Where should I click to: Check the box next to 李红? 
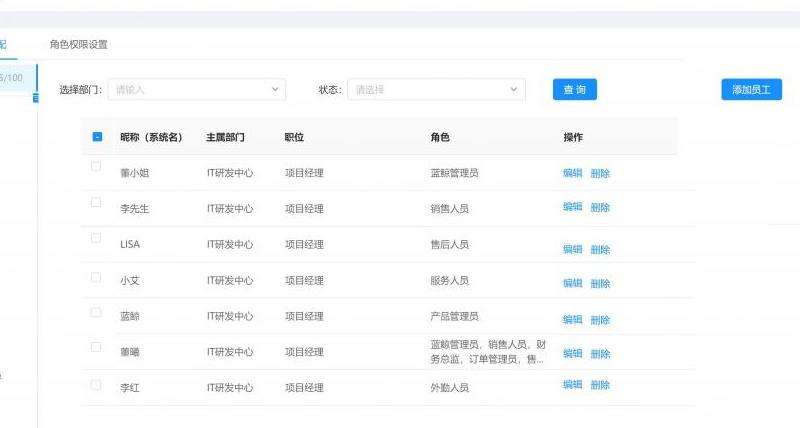pyautogui.click(x=97, y=384)
